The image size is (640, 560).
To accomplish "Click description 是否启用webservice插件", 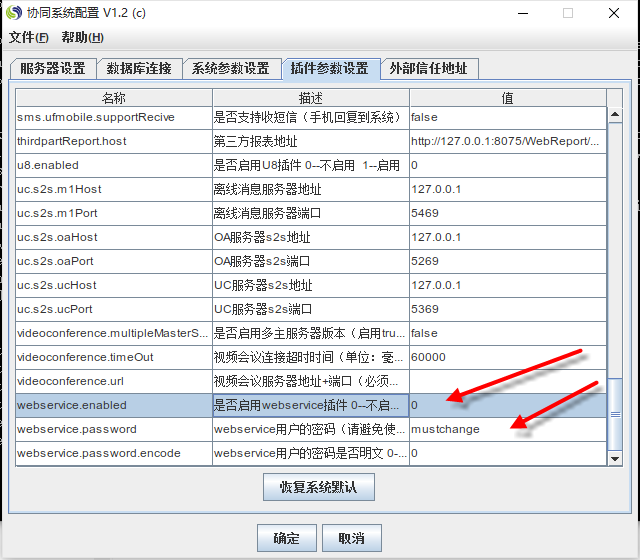I will coord(311,405).
